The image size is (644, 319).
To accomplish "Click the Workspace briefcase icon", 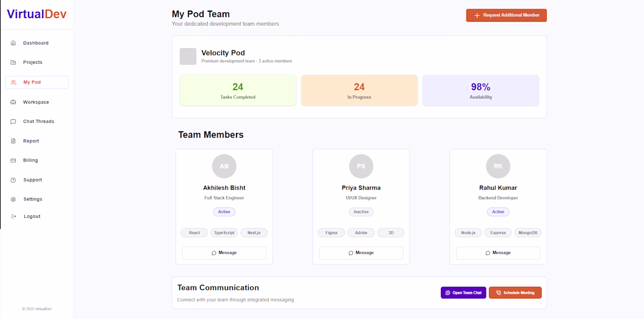I will [13, 102].
